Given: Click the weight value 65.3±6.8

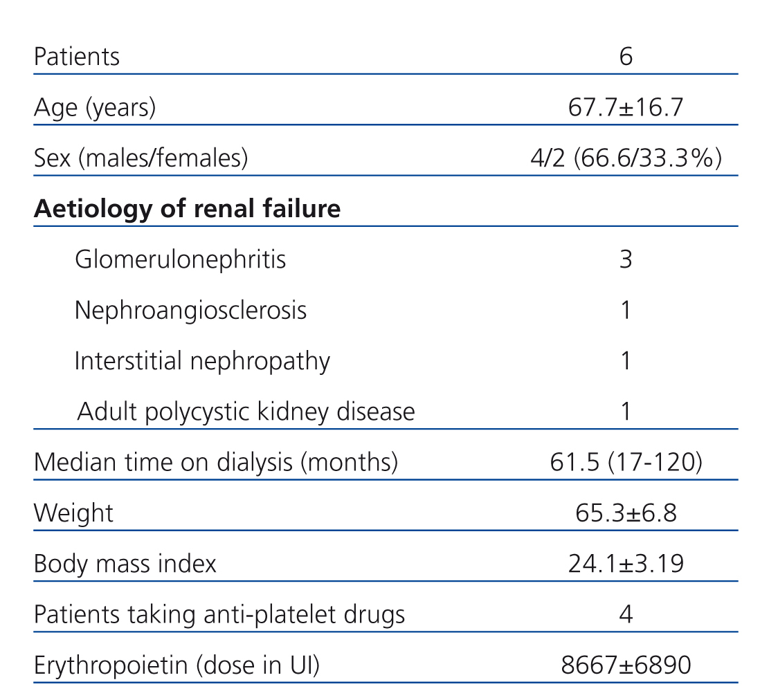Looking at the screenshot, I should [x=626, y=513].
